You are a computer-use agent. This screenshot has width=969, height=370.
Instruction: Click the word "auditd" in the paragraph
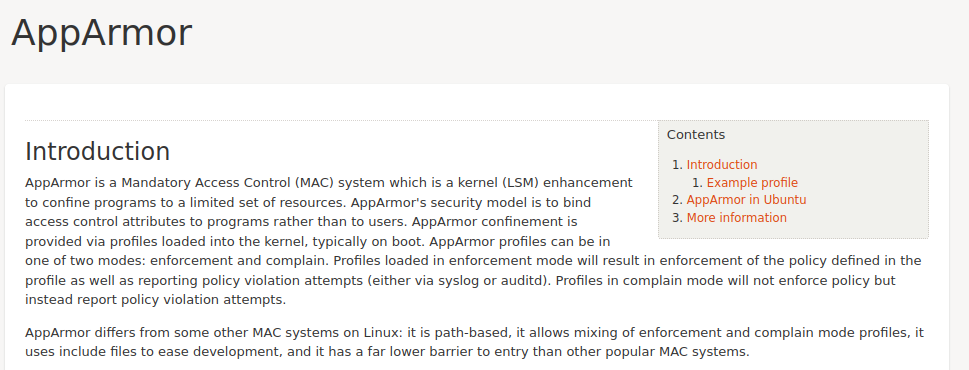[523, 281]
